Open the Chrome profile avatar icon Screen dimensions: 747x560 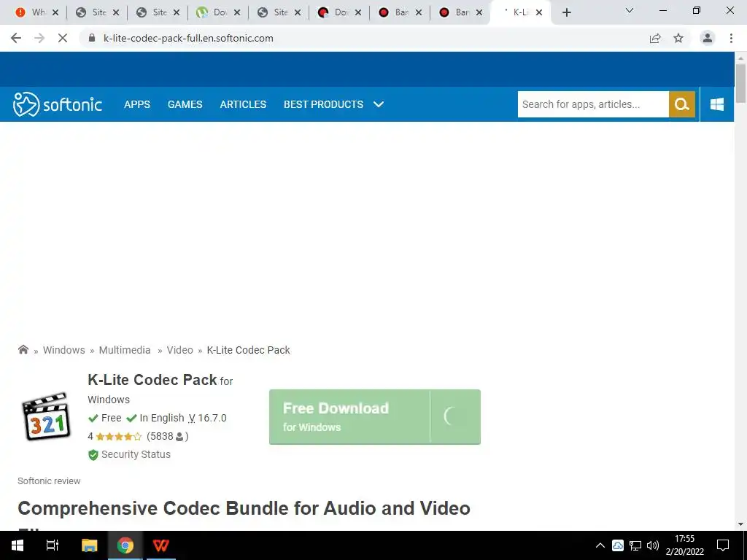pyautogui.click(x=708, y=38)
